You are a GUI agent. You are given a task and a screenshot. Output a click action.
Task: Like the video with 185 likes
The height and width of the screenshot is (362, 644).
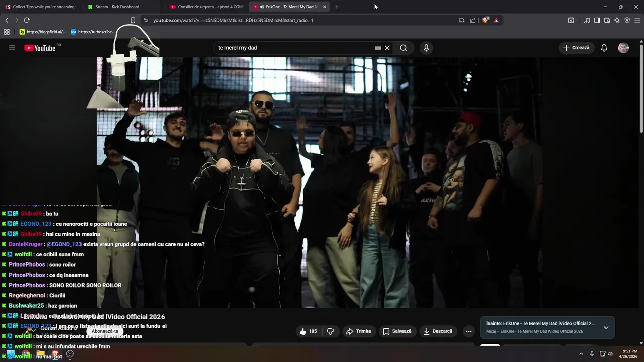[x=308, y=331]
